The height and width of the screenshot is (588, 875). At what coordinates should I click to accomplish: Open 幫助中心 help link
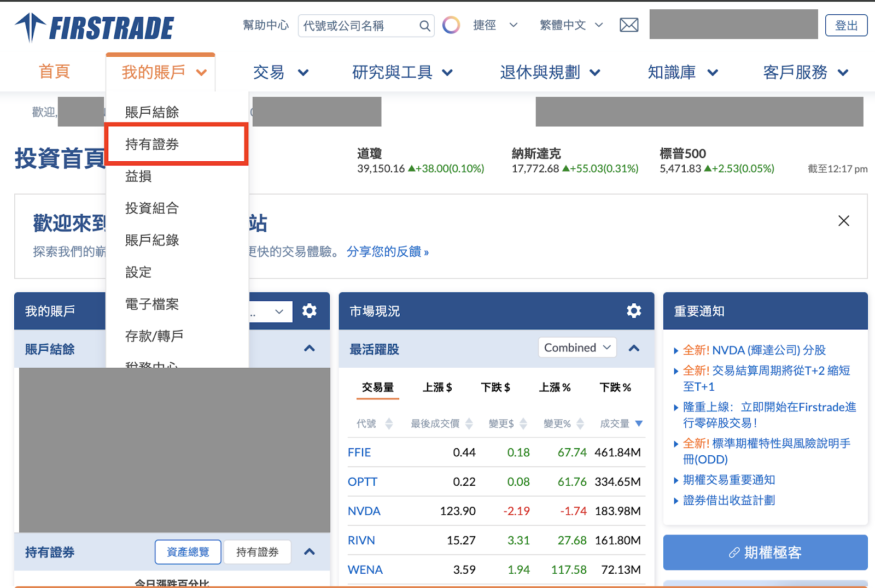(x=265, y=25)
